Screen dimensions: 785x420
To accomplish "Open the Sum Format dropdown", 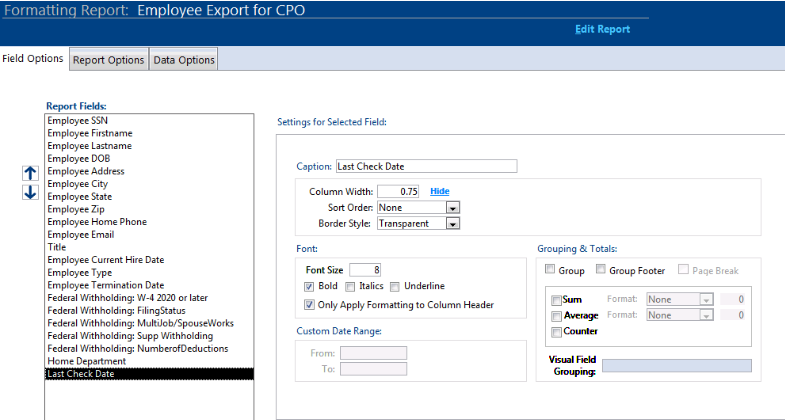I will tap(706, 299).
